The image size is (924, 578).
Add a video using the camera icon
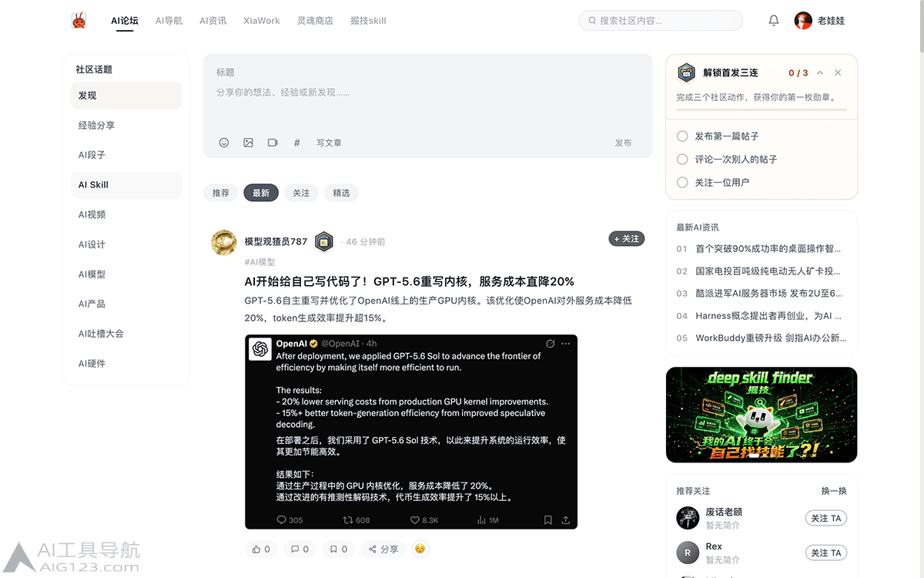click(273, 143)
